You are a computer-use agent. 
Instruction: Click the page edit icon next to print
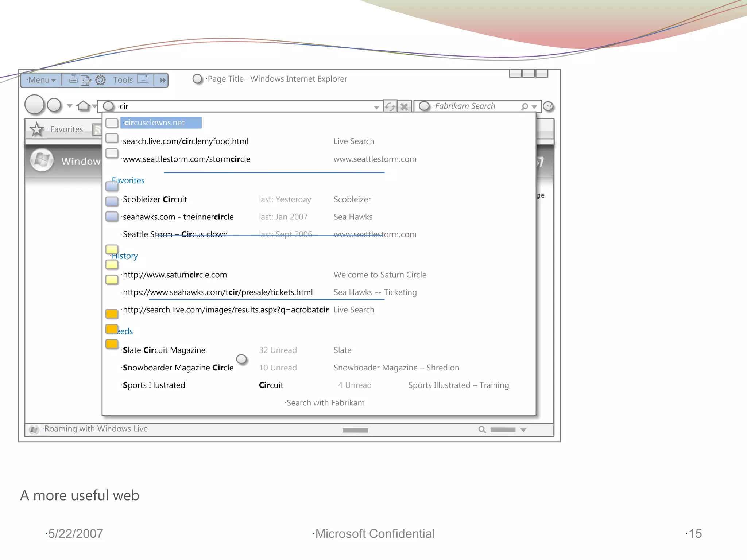pos(86,80)
